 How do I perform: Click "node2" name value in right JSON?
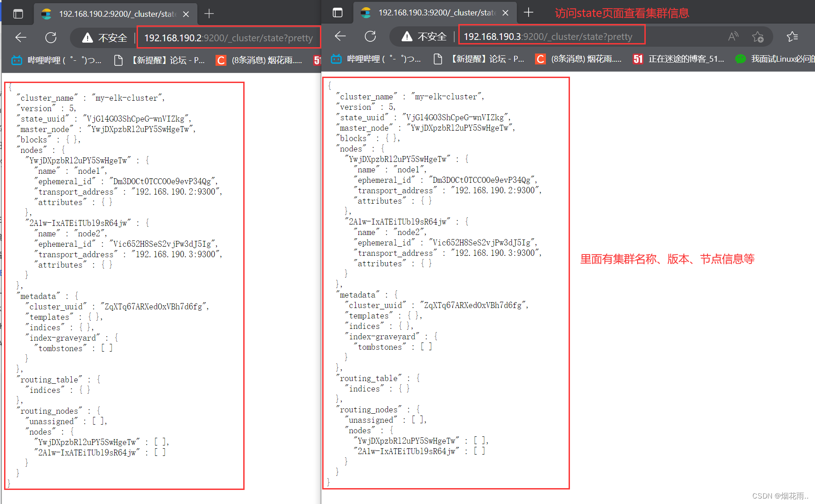(408, 232)
